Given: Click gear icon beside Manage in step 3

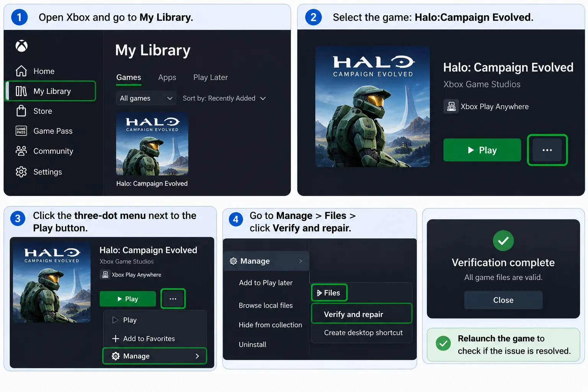Looking at the screenshot, I should click(116, 356).
